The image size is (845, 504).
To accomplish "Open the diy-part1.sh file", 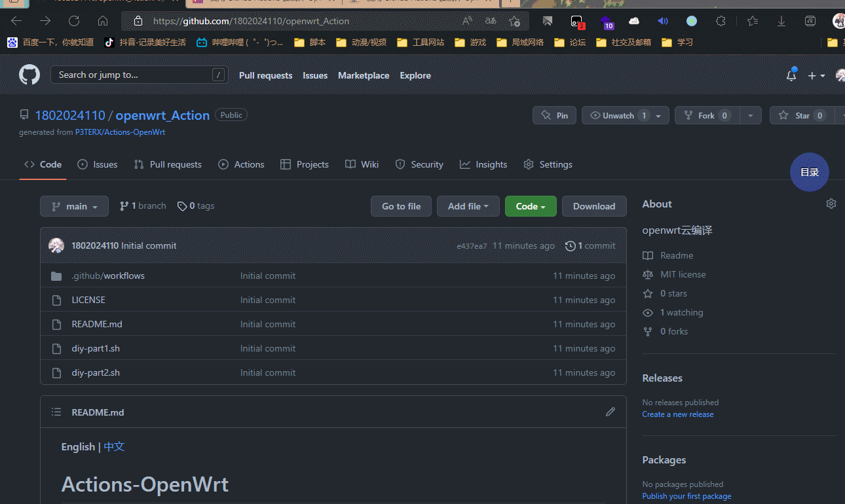I will 96,348.
